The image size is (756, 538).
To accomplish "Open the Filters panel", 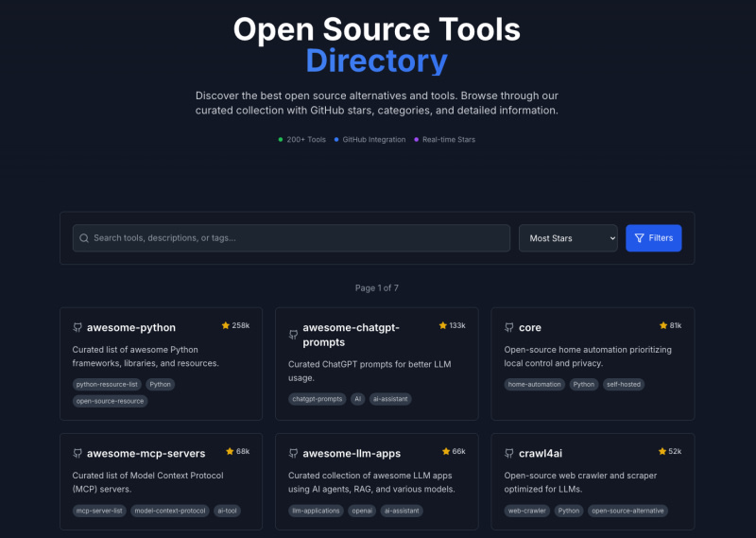I will coord(653,238).
